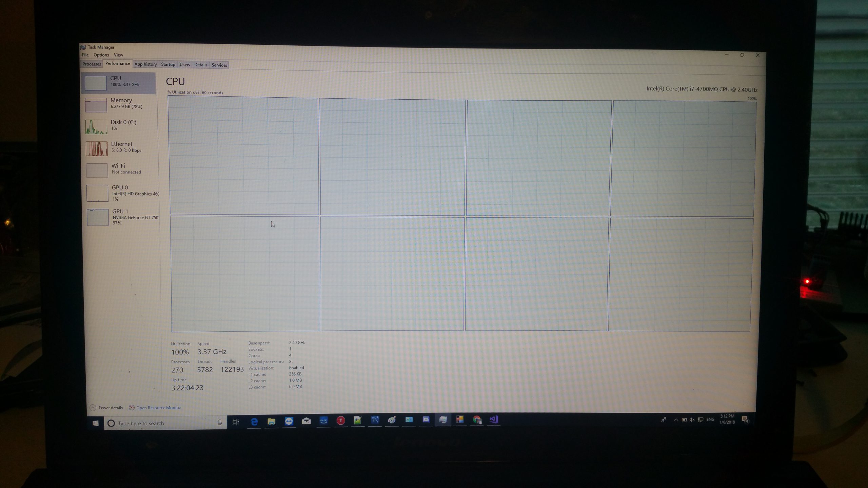Show hidden system tray icons chevron

coord(676,420)
